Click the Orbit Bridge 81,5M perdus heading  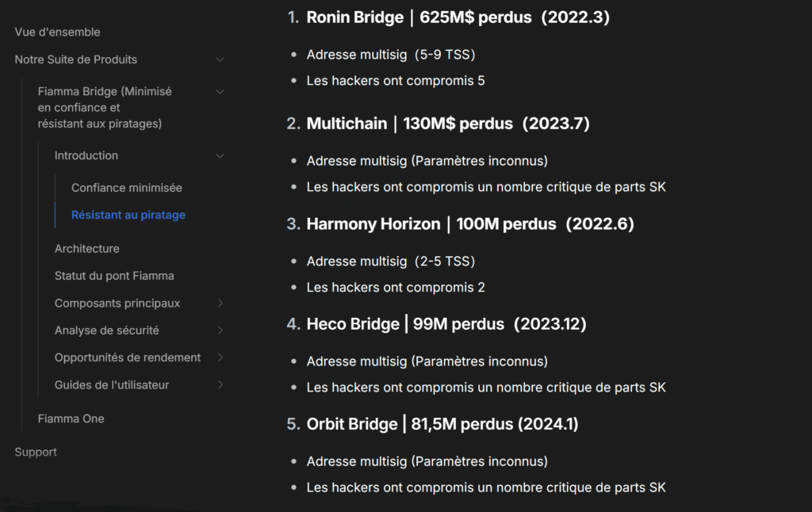442,425
